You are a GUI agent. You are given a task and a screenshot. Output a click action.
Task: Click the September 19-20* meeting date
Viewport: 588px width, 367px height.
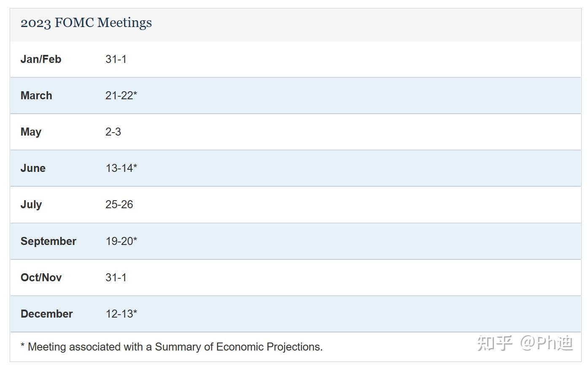pos(121,241)
